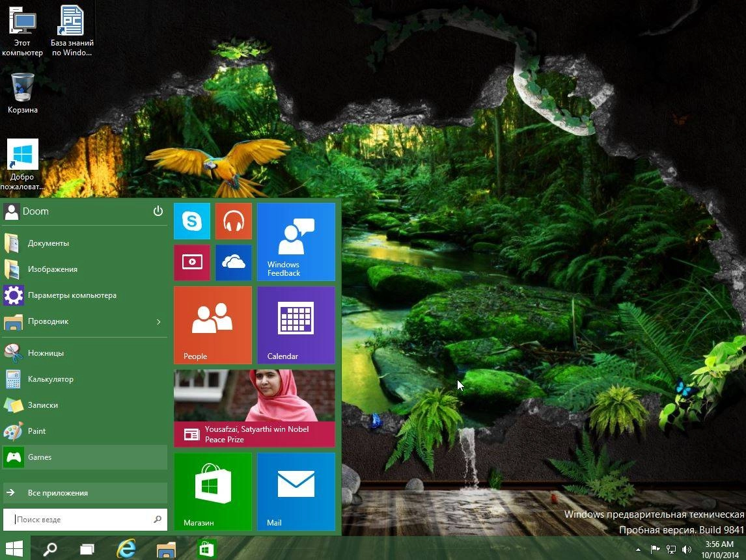Open the Music headphones tile
This screenshot has height=560, width=746.
click(234, 221)
